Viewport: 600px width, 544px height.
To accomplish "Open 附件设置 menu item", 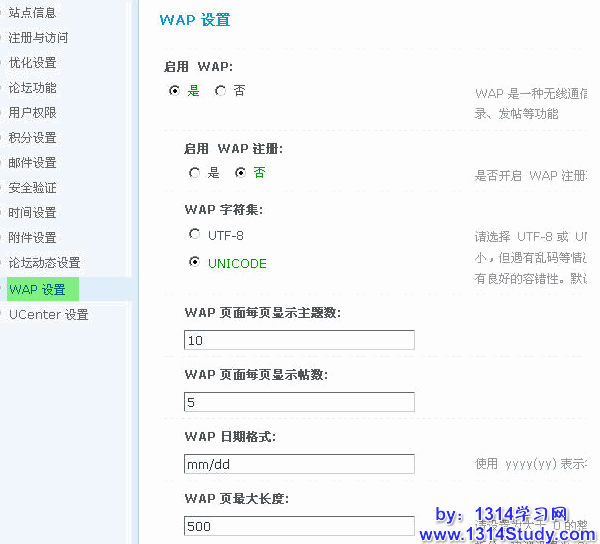I will (32, 238).
